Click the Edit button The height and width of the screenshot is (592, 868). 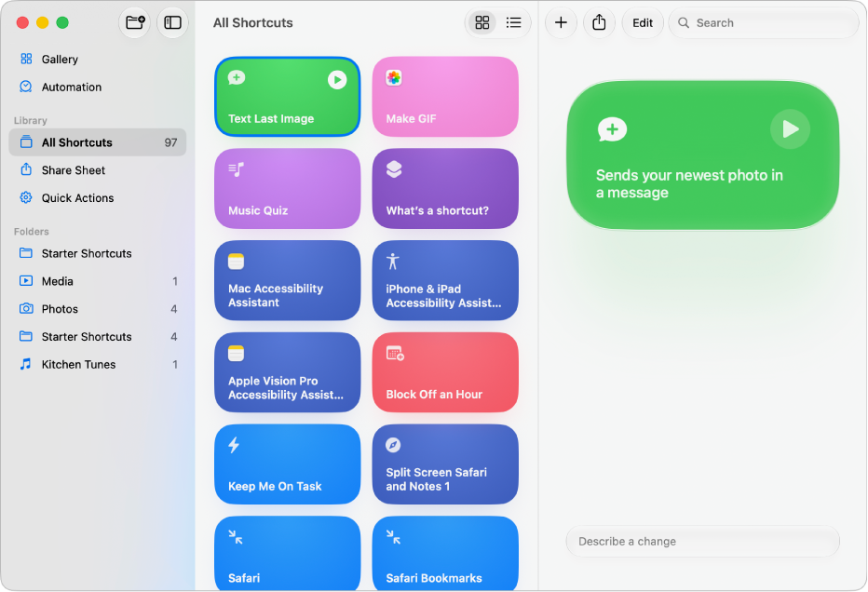point(643,22)
